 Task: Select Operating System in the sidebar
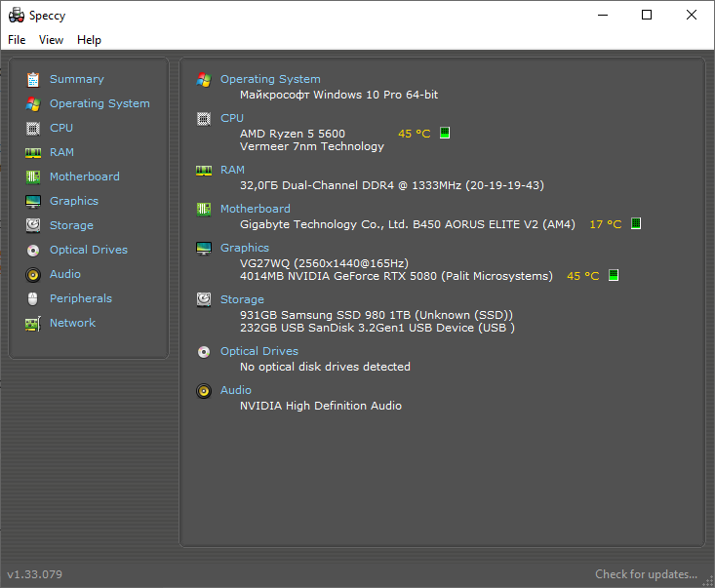99,103
